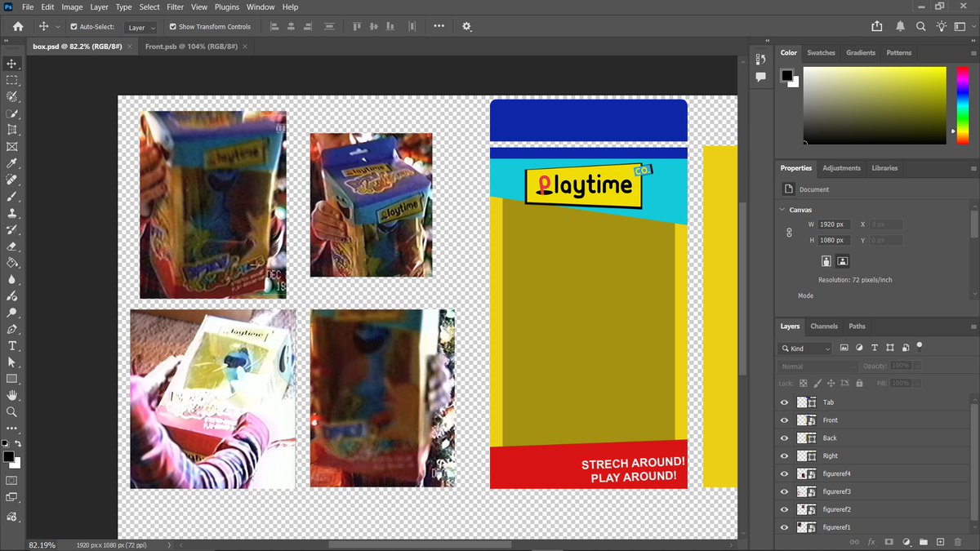Open status bar info arrow
The height and width of the screenshot is (551, 980).
(169, 544)
